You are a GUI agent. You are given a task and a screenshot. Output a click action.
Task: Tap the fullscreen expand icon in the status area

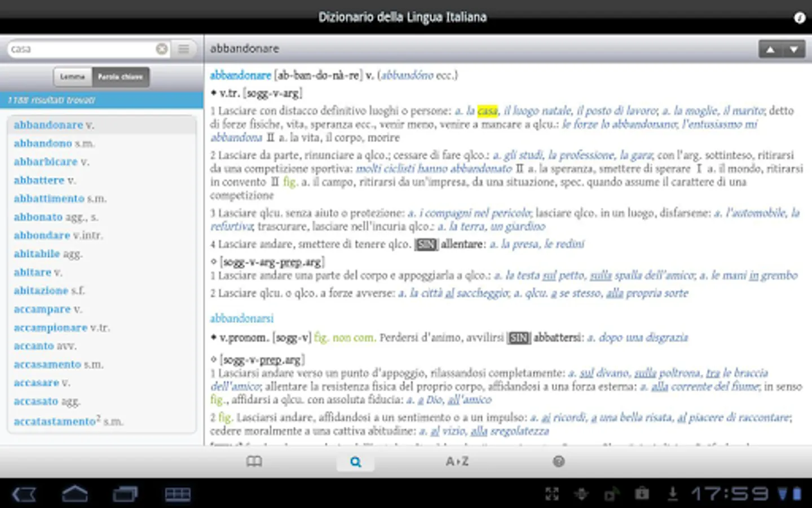coord(552,494)
